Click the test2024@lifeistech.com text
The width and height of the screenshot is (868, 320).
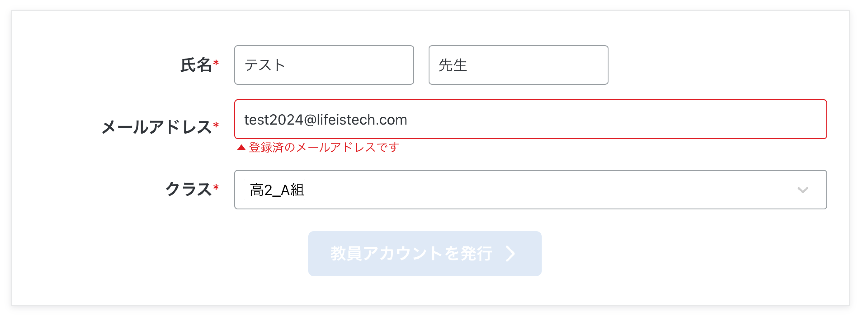pos(325,120)
